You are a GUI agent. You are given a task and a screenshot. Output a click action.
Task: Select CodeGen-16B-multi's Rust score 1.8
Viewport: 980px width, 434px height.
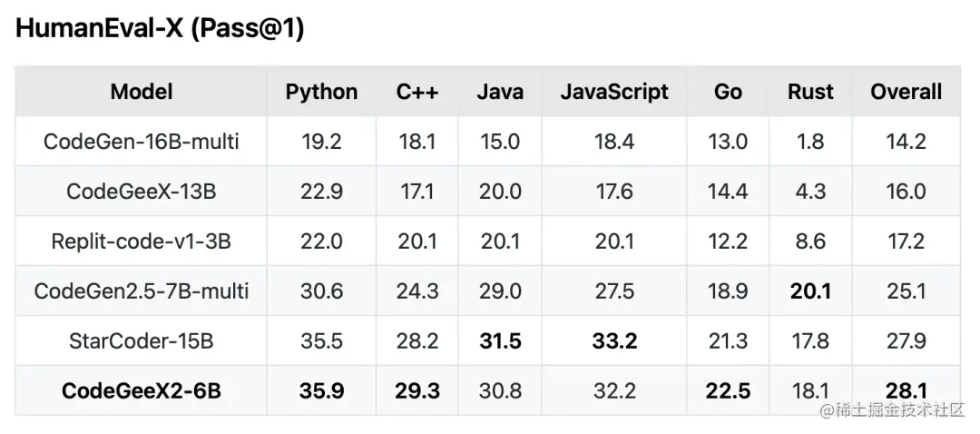tap(810, 142)
